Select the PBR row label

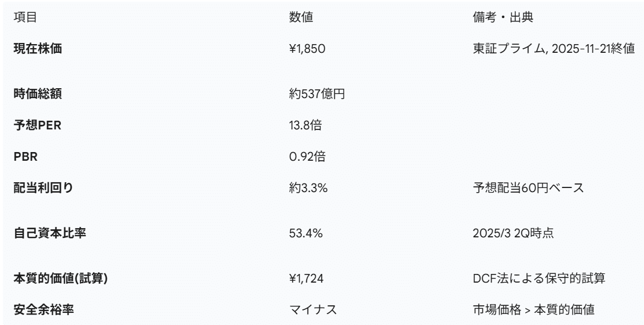click(24, 156)
